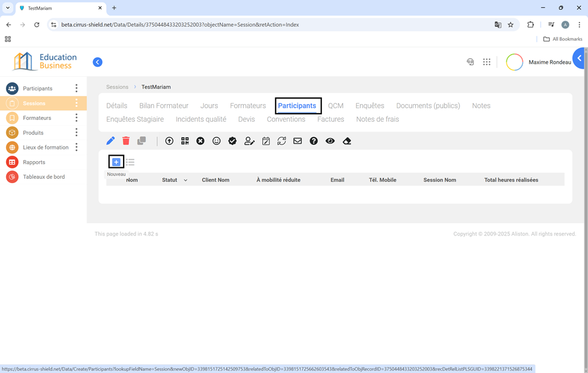The height and width of the screenshot is (373, 588).
Task: Open Tableaux de bord in sidebar
Action: (44, 177)
